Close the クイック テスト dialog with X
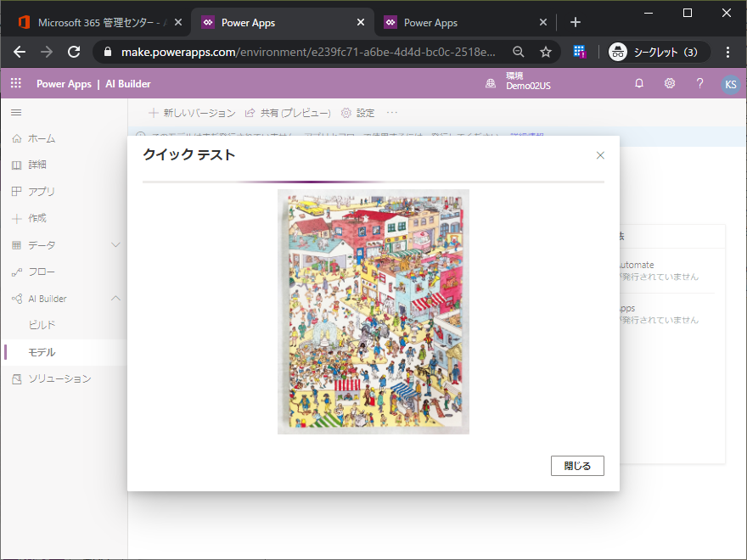747x560 pixels. click(x=600, y=155)
